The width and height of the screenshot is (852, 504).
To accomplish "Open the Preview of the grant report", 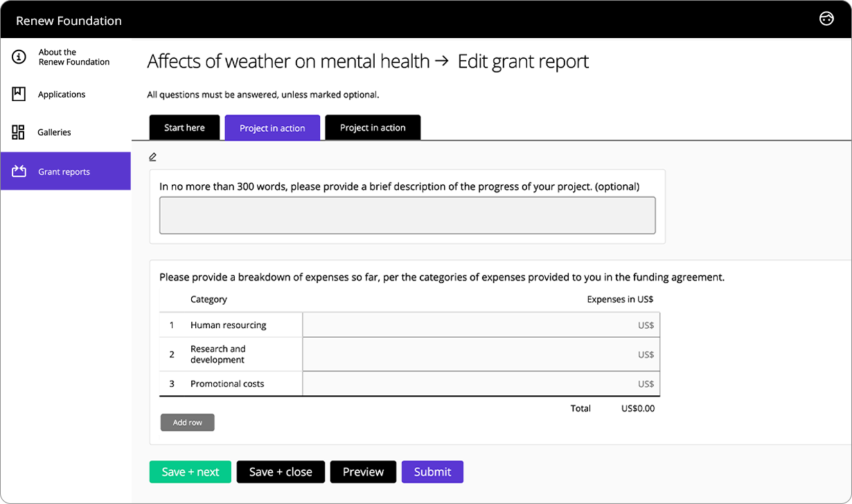I will click(363, 471).
